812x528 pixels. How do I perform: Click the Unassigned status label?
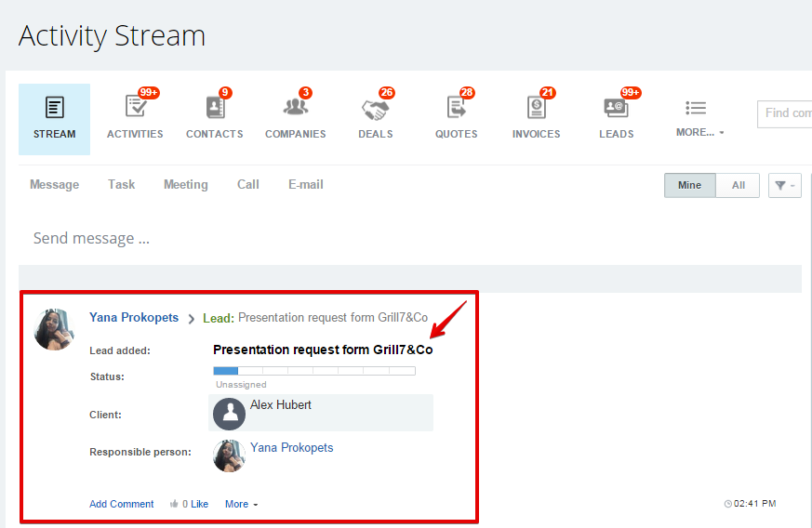click(241, 385)
